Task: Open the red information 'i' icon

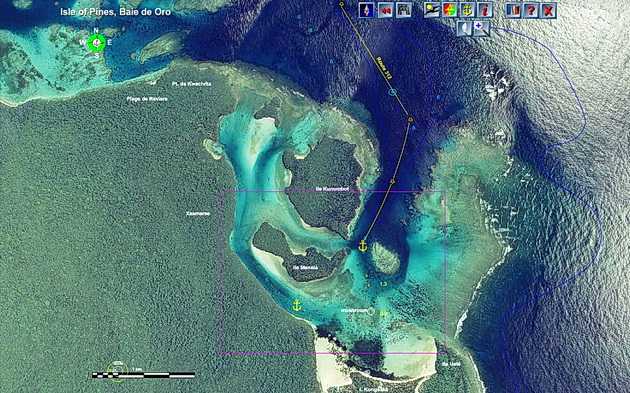Action: click(x=485, y=10)
